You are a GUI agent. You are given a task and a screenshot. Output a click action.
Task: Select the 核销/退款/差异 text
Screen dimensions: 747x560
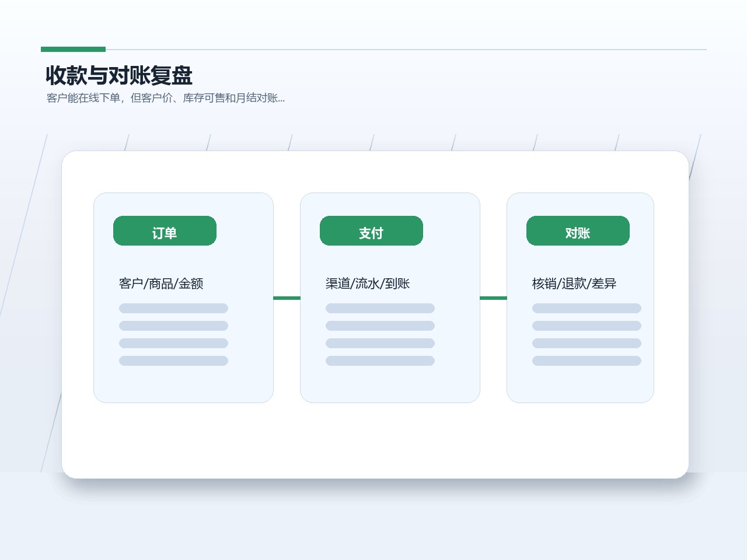[574, 283]
